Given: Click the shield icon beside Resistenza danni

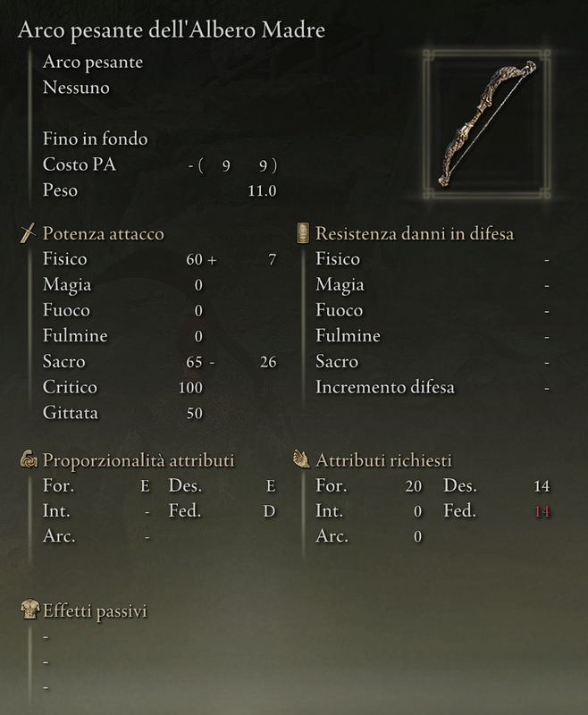Looking at the screenshot, I should [x=303, y=233].
